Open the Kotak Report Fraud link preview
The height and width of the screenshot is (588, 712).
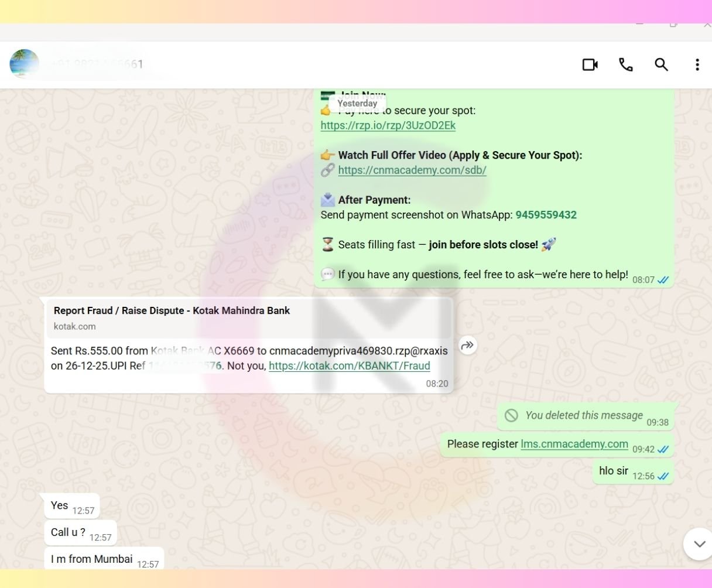(x=249, y=318)
